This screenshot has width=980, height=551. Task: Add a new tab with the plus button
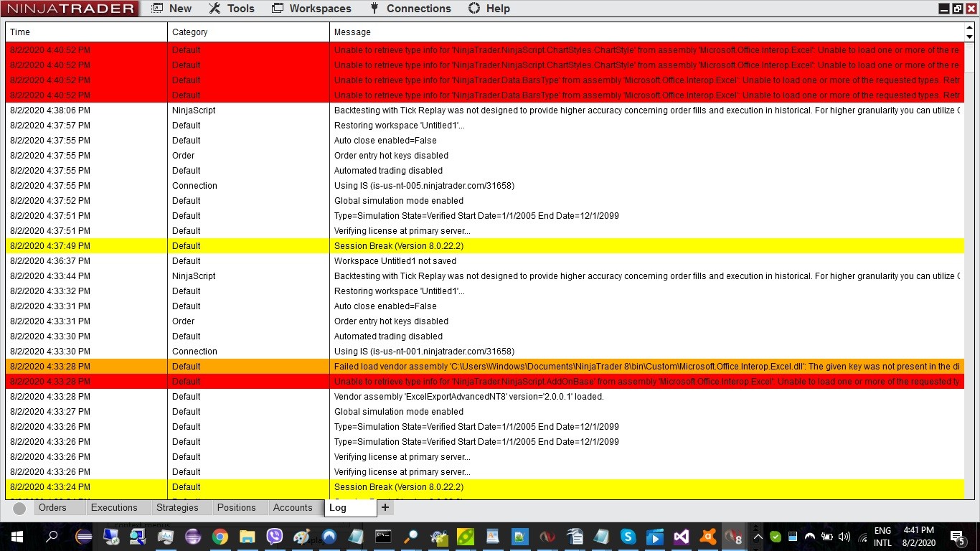coord(385,508)
